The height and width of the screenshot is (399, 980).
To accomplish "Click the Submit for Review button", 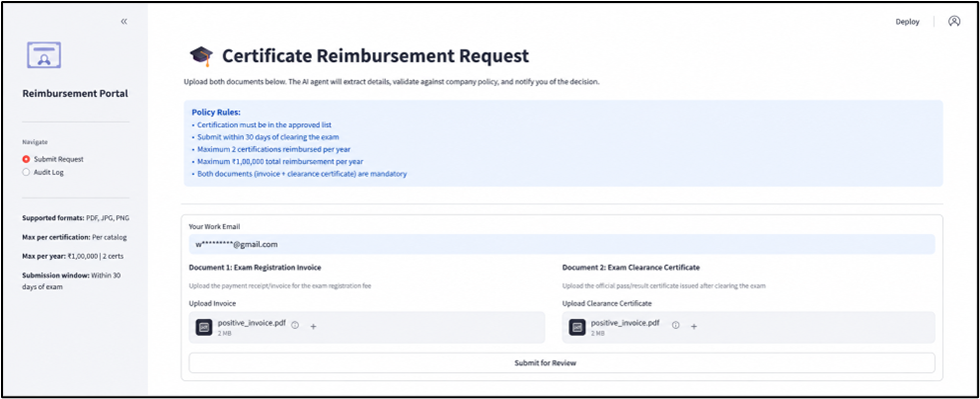I will (x=561, y=363).
